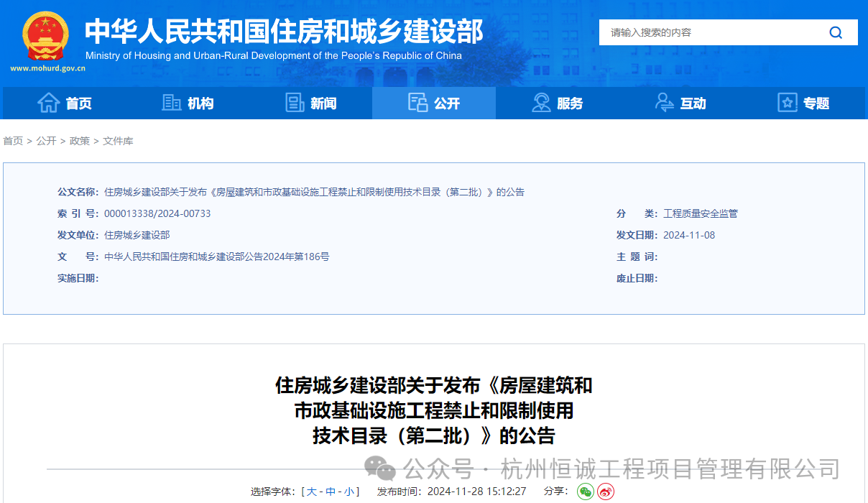868x503 pixels.
Task: Open 政策 breadcrumb link
Action: click(x=80, y=141)
